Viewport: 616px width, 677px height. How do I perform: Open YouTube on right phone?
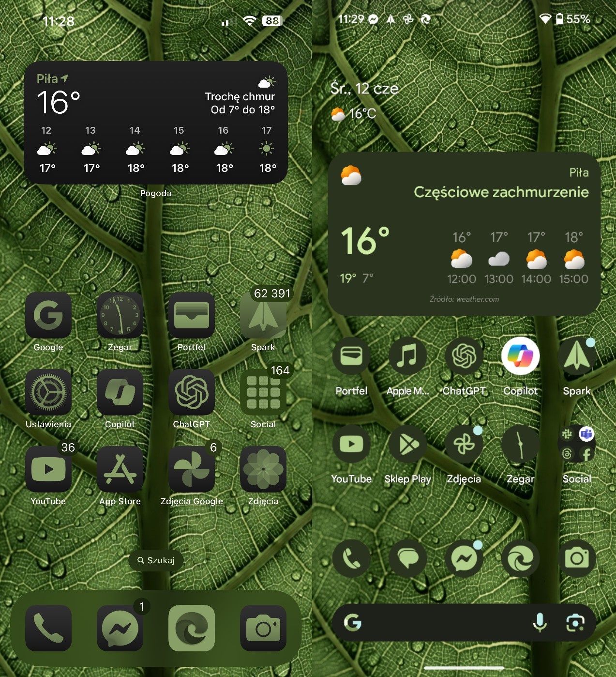click(351, 444)
